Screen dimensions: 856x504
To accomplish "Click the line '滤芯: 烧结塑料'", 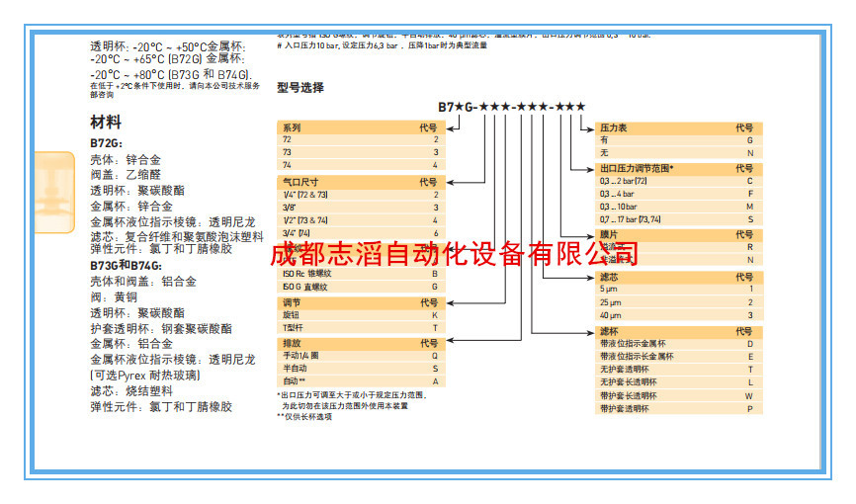I will coord(131,391).
